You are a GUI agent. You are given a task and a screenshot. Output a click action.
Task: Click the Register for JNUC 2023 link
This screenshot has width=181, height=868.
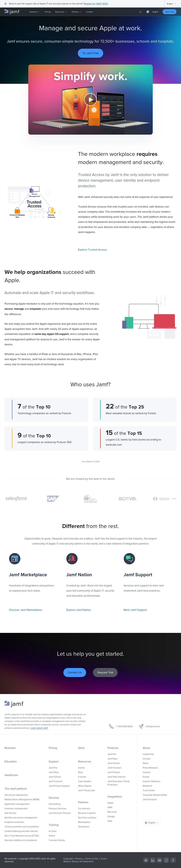pos(96,4)
